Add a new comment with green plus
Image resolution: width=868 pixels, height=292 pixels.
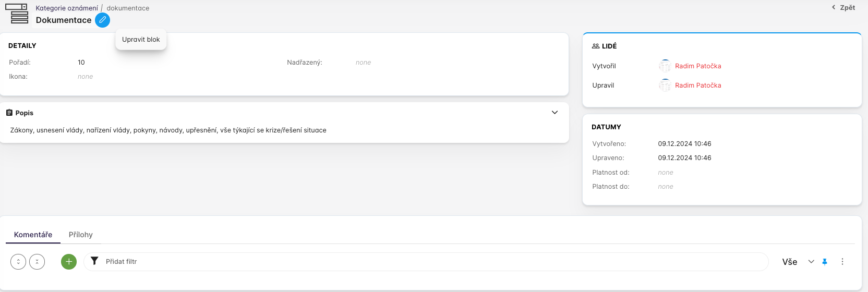69,262
